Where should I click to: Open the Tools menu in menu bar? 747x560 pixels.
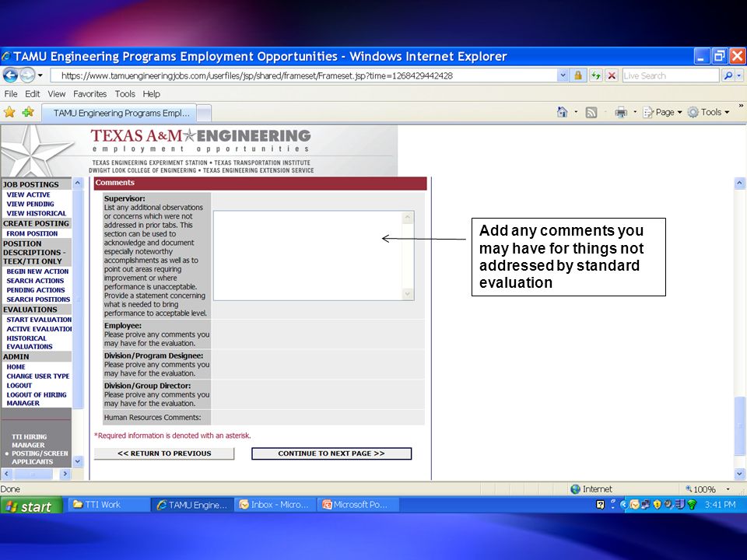coord(124,94)
